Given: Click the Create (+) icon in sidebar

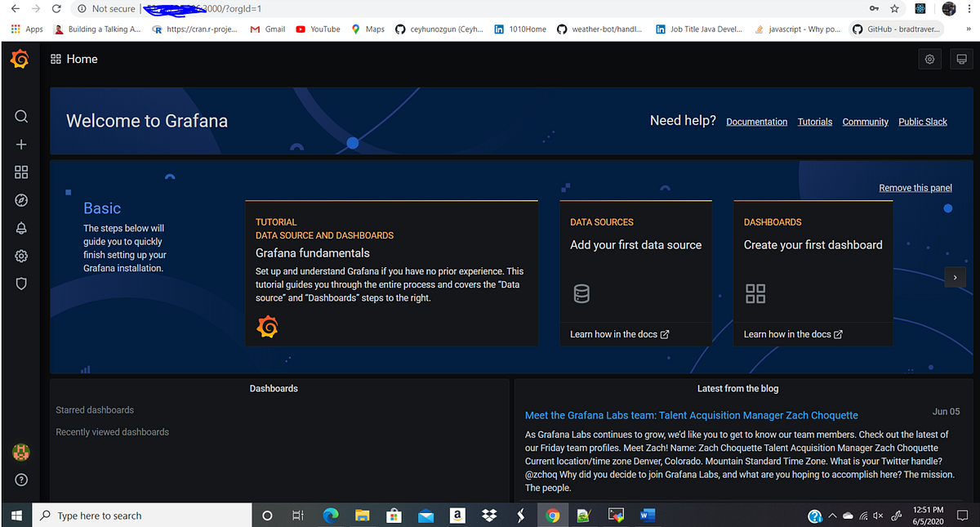Looking at the screenshot, I should [x=20, y=144].
